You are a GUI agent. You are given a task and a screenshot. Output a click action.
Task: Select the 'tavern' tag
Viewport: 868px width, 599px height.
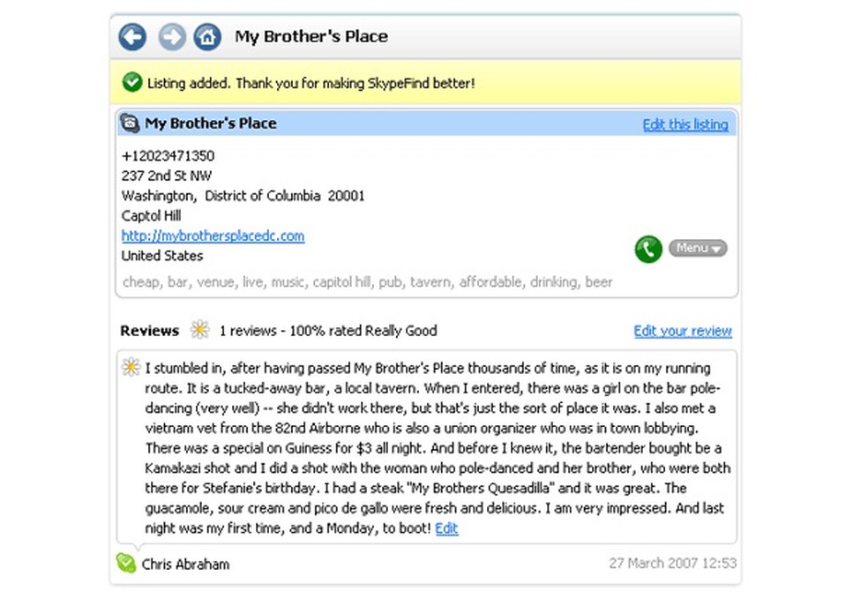tap(431, 282)
